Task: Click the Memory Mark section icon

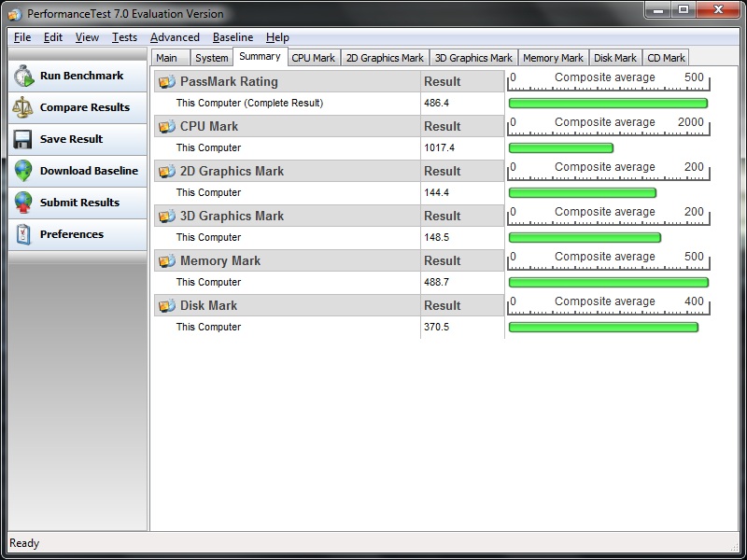Action: tap(167, 261)
